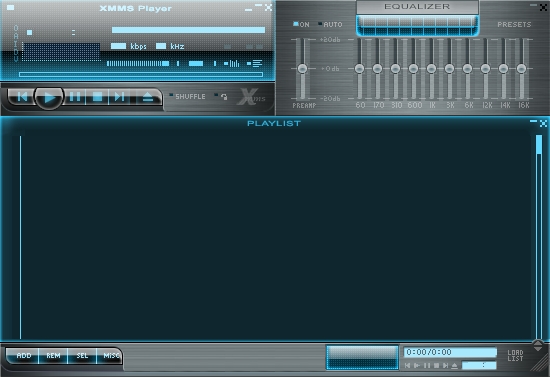This screenshot has height=377, width=550.
Task: Click playlist scroll down arrow
Action: pyautogui.click(x=538, y=349)
